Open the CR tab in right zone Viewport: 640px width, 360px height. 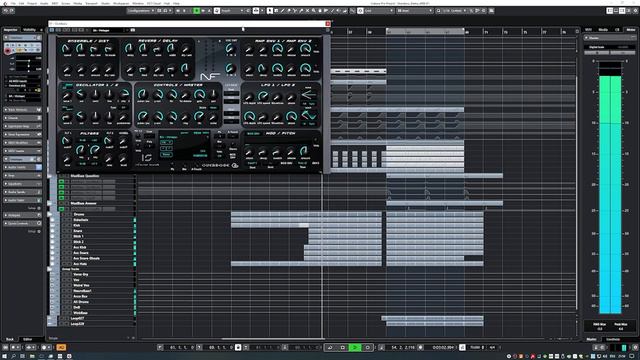(617, 30)
